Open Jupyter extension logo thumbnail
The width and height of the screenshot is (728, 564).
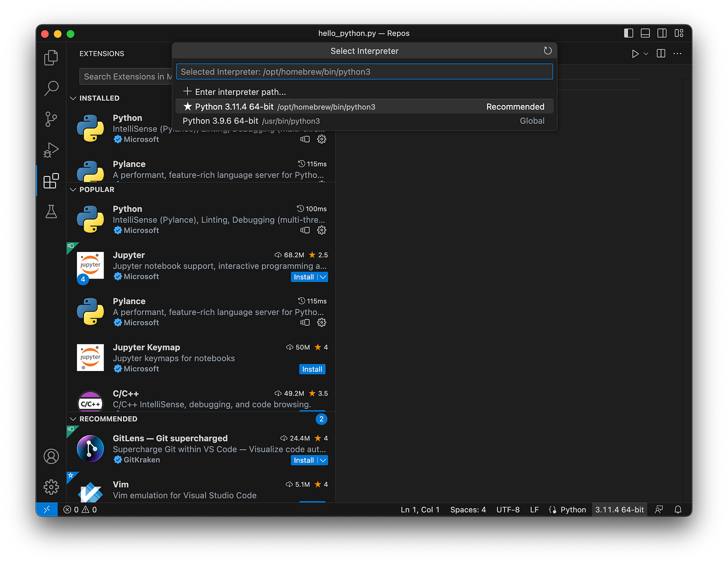(90, 265)
